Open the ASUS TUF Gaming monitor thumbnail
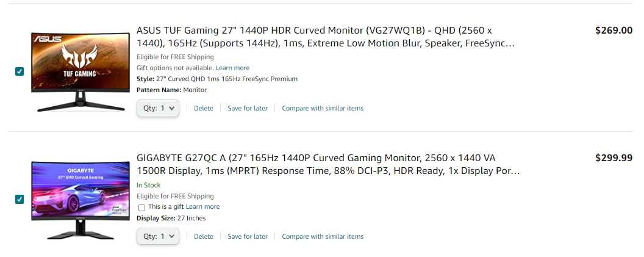Image resolution: width=644 pixels, height=257 pixels. click(81, 71)
